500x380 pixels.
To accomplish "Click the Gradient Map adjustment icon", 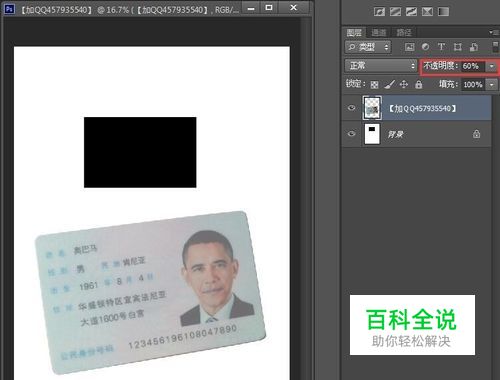I will coord(443,12).
